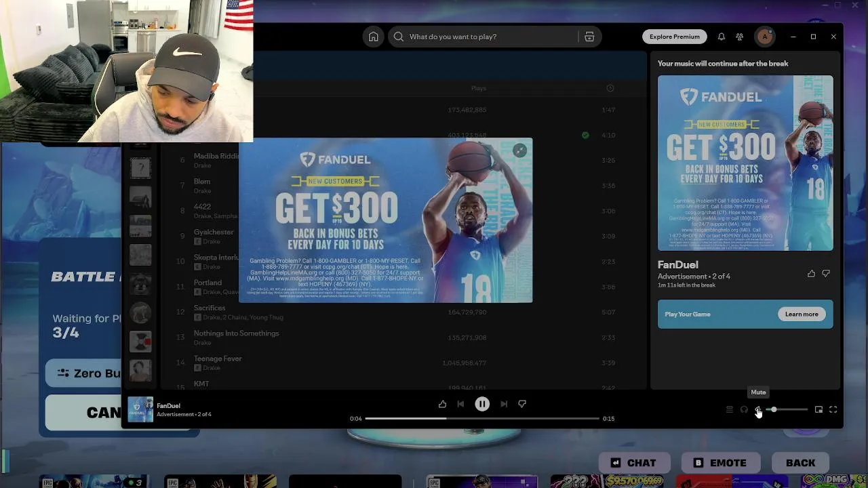Click the 'Plays' column header
Image resolution: width=868 pixels, height=488 pixels.
[479, 88]
